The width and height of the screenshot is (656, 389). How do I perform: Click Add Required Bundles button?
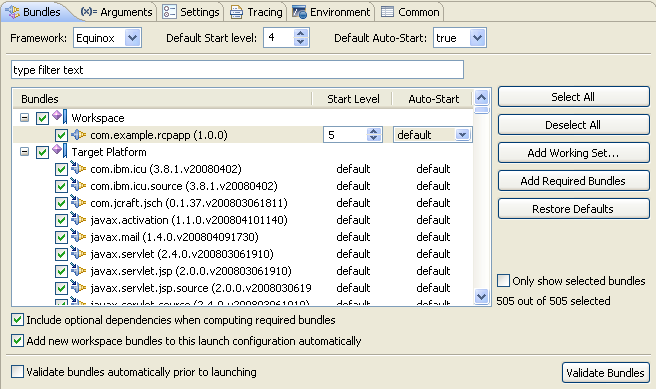[573, 181]
